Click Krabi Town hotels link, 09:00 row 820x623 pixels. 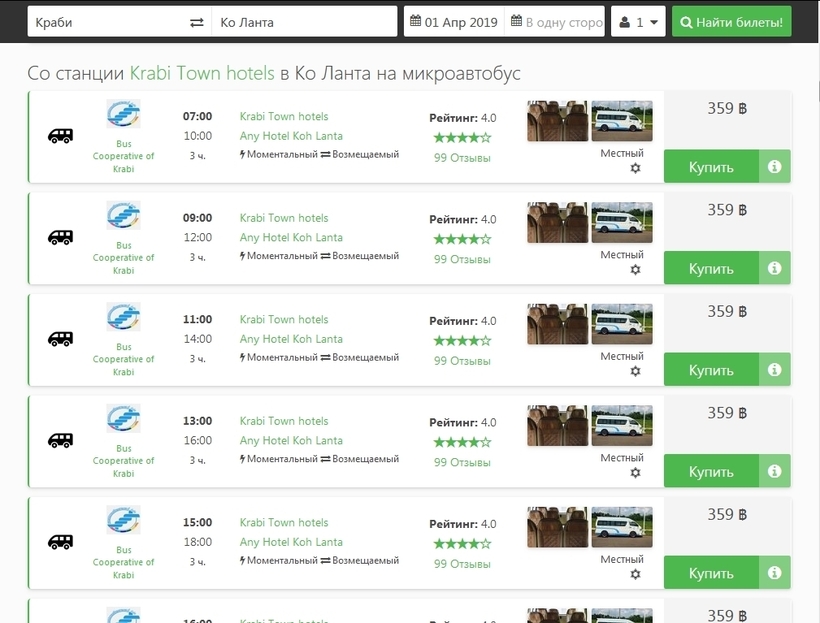point(284,218)
